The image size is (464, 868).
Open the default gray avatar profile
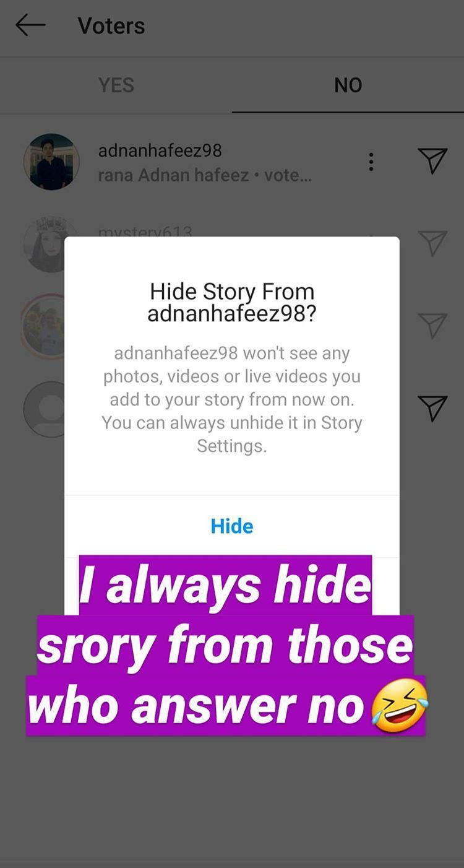pos(45,409)
